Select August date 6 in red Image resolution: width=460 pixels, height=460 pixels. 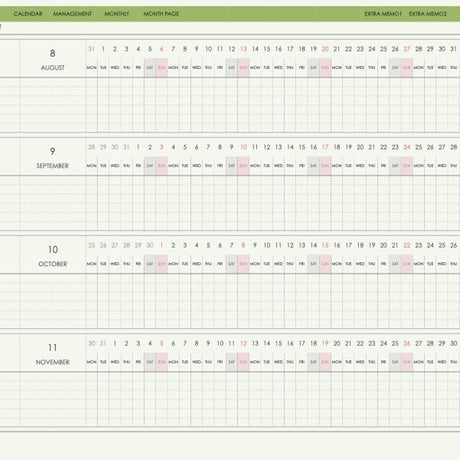(162, 49)
